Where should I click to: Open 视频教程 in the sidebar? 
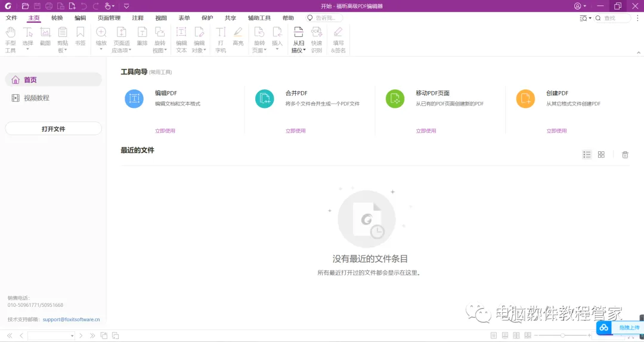[x=54, y=98]
